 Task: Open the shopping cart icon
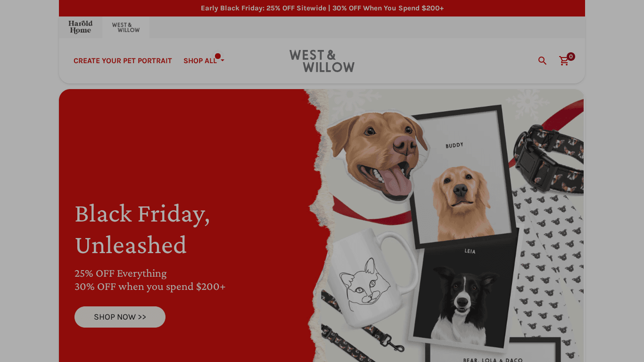564,61
